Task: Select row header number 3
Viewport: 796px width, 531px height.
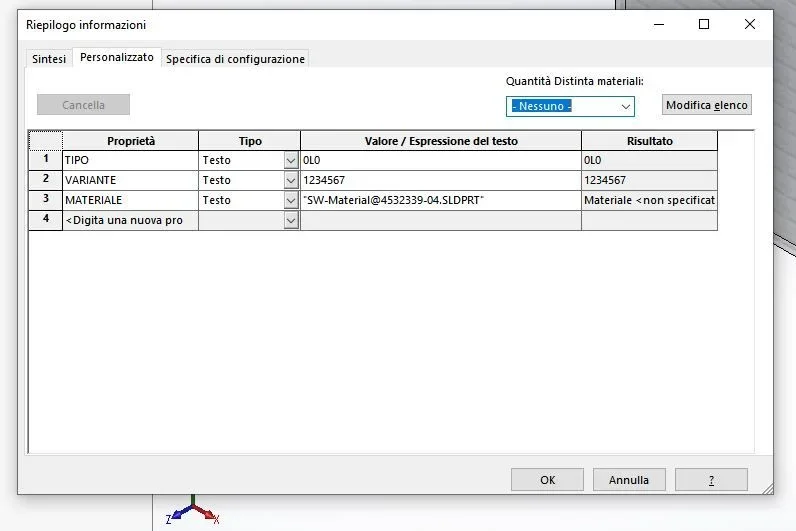Action: (46, 200)
